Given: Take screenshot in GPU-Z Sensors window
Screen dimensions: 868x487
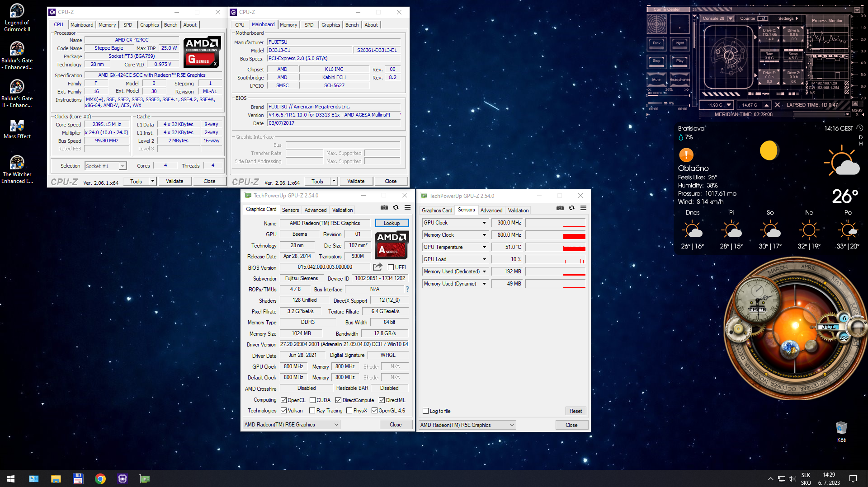Looking at the screenshot, I should tap(560, 208).
